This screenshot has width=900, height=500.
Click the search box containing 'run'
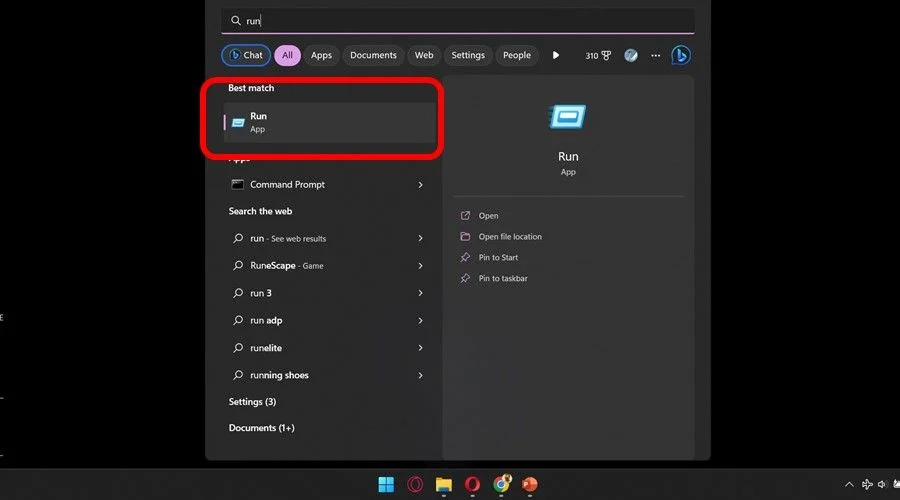pyautogui.click(x=457, y=21)
